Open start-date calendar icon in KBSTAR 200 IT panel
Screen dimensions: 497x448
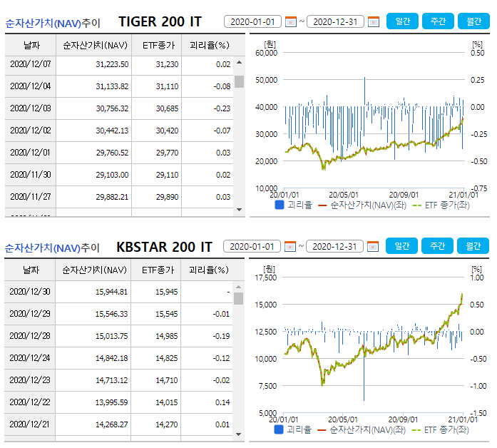(x=290, y=246)
